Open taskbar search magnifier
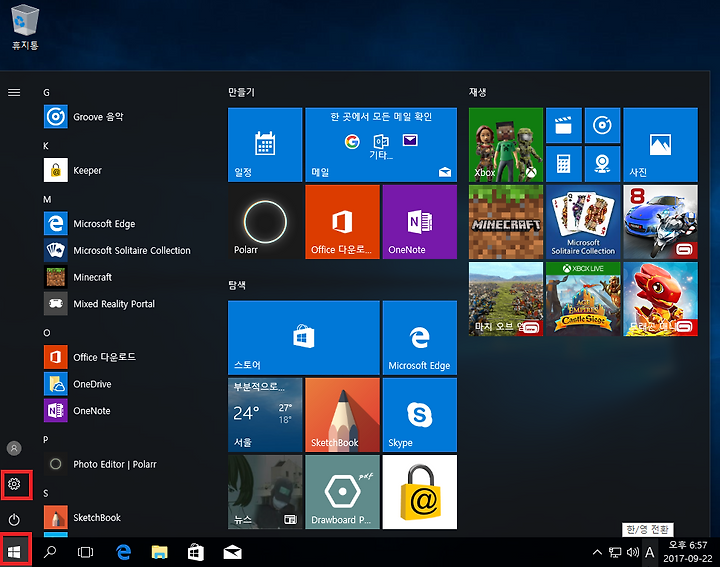The image size is (720, 567). pos(50,552)
